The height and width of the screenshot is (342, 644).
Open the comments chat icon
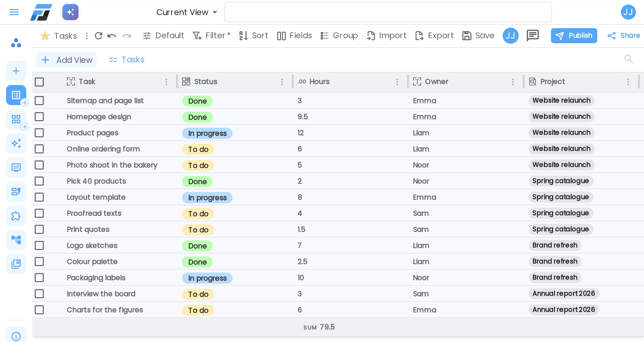533,35
